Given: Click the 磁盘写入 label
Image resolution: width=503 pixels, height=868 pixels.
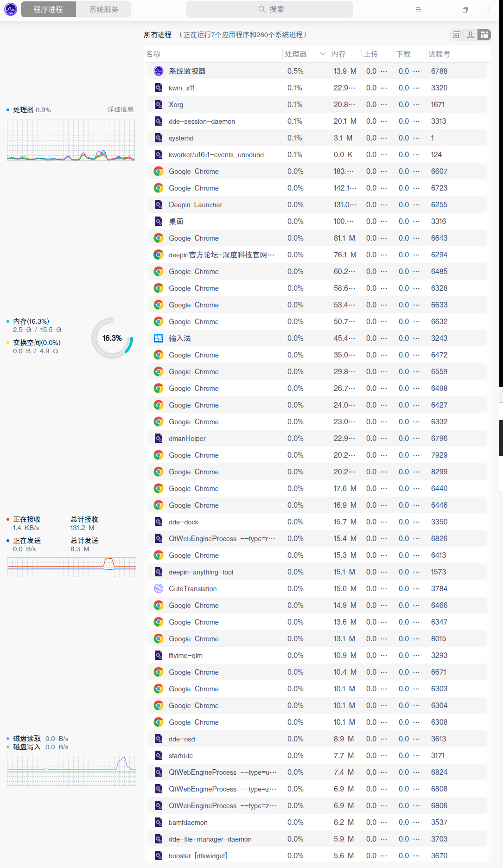Looking at the screenshot, I should [27, 747].
